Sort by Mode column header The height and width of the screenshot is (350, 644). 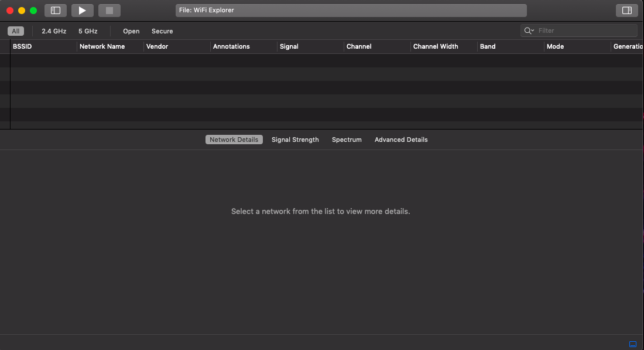click(577, 46)
